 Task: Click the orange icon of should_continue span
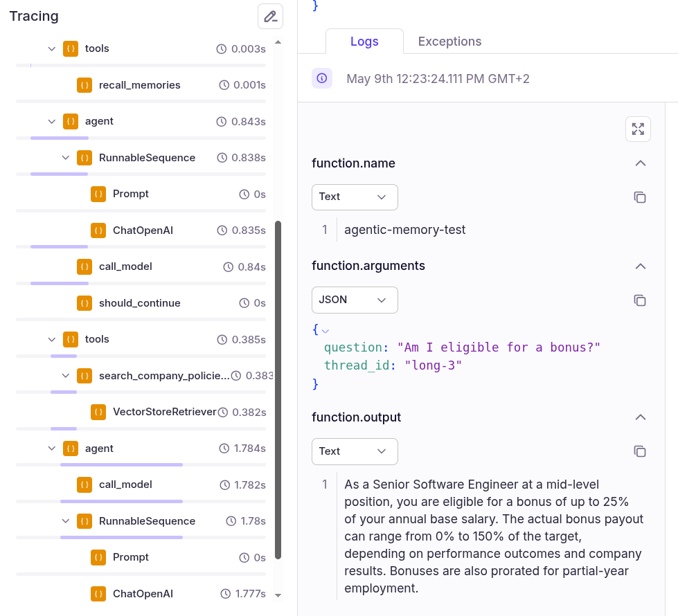pyautogui.click(x=84, y=303)
